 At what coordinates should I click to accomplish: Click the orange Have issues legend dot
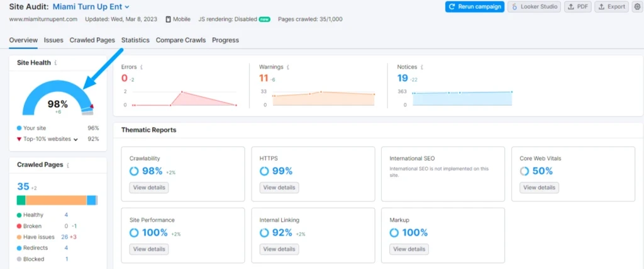19,238
